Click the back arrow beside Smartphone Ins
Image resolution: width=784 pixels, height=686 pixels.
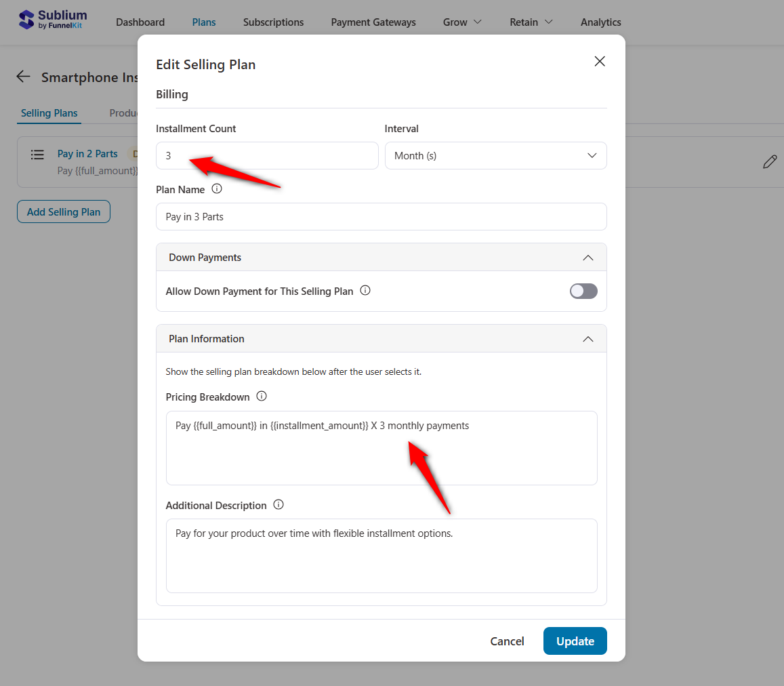coord(23,77)
